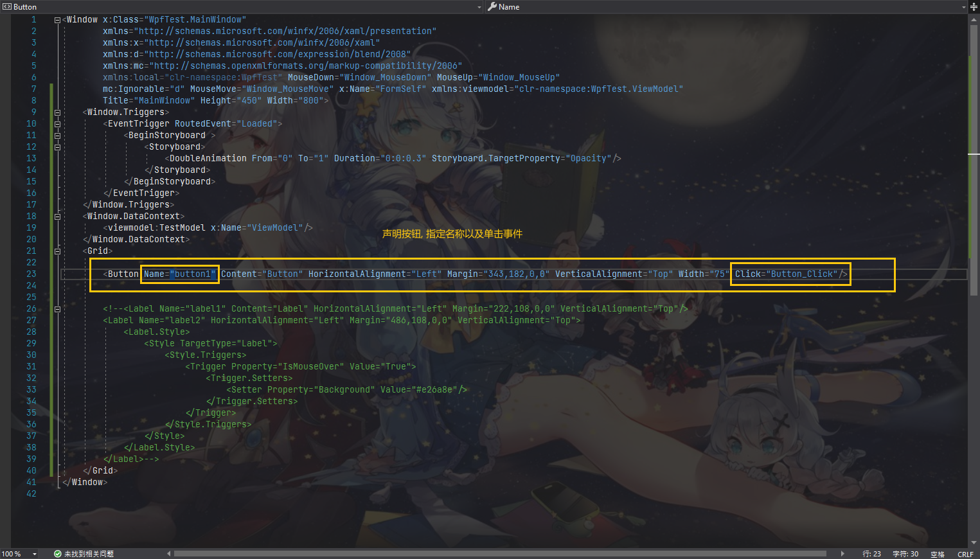The width and height of the screenshot is (980, 559).
Task: Click the green health check icon in status bar
Action: click(58, 553)
